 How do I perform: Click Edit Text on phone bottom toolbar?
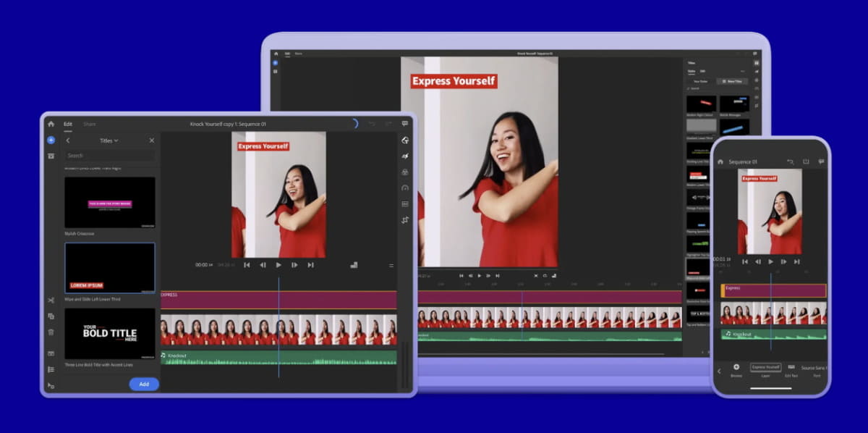click(x=791, y=370)
